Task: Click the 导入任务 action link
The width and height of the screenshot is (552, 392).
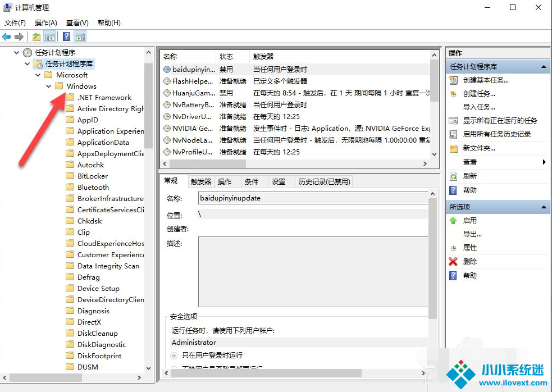Action: 479,107
